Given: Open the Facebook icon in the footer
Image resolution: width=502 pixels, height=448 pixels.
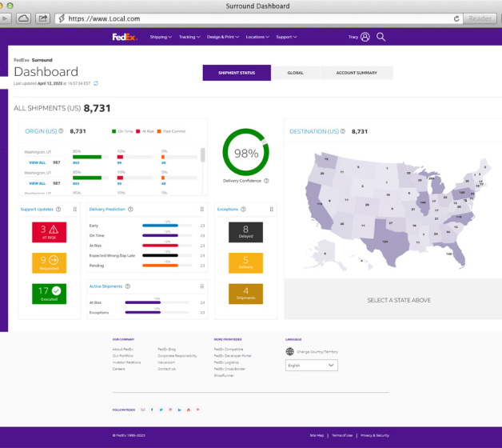Looking at the screenshot, I should 152,410.
